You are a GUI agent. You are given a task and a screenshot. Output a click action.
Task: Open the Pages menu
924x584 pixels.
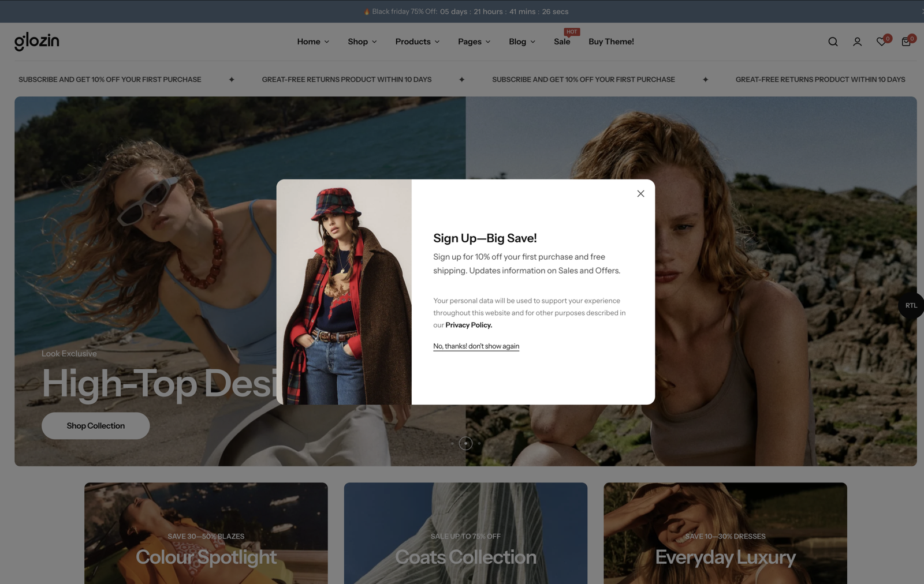pyautogui.click(x=474, y=42)
